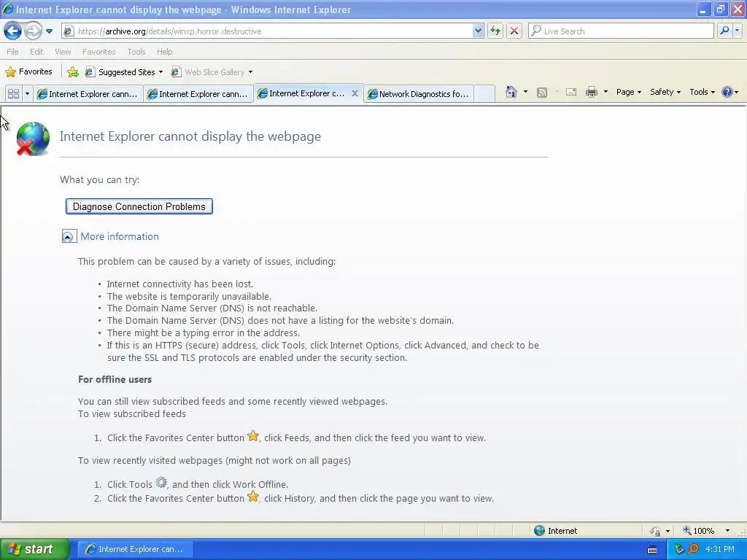
Task: Click the Internet security zone indicator
Action: 556,531
